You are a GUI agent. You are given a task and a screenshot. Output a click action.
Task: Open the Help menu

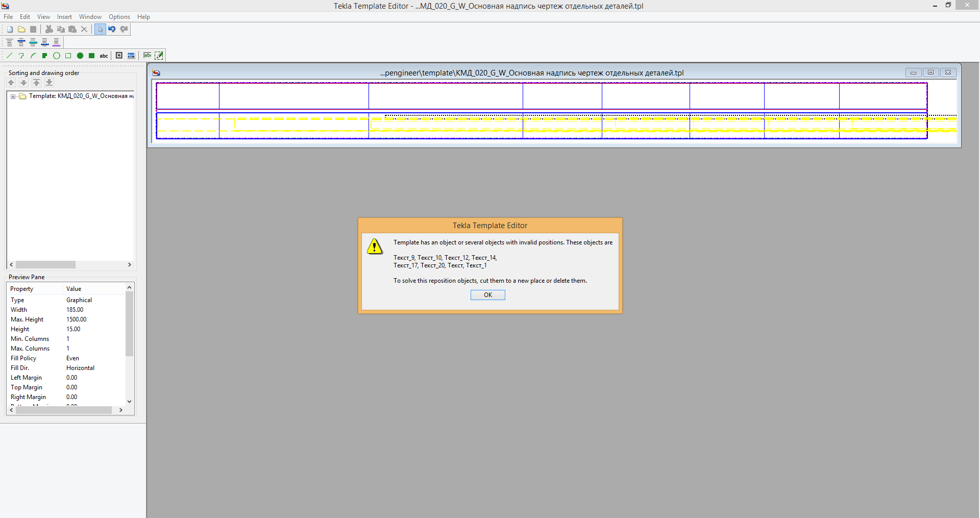(x=144, y=17)
